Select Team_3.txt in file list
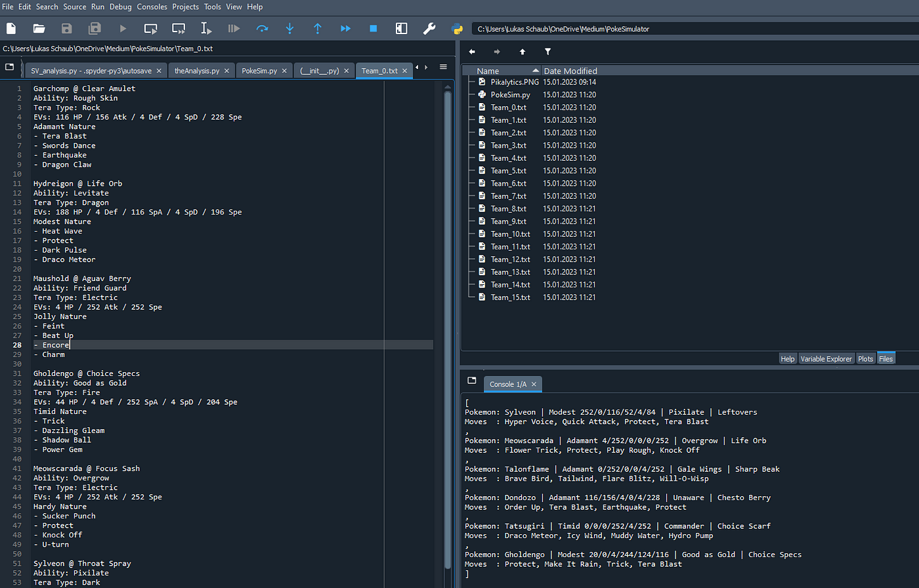This screenshot has width=919, height=588. pos(508,145)
